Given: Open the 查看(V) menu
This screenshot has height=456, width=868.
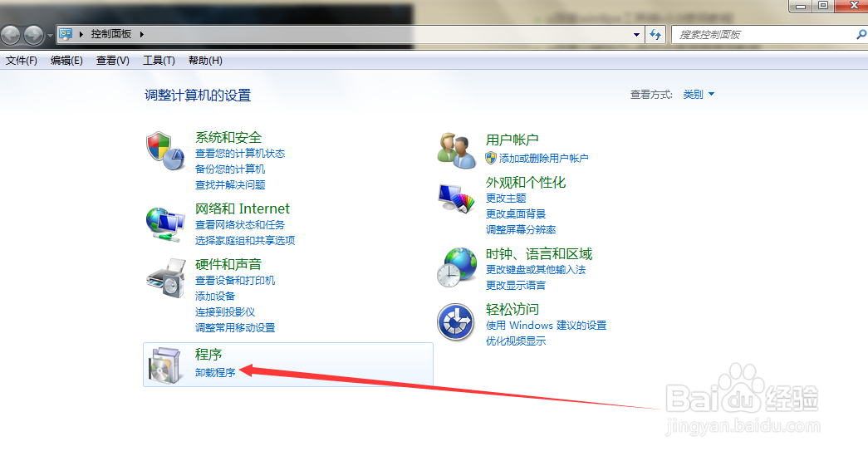Looking at the screenshot, I should (x=113, y=61).
